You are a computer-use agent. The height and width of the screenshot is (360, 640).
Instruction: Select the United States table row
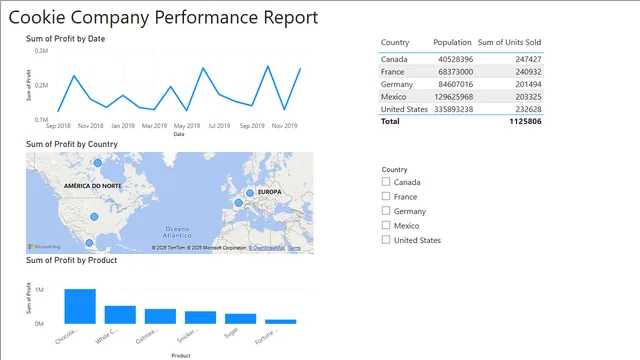(461, 109)
